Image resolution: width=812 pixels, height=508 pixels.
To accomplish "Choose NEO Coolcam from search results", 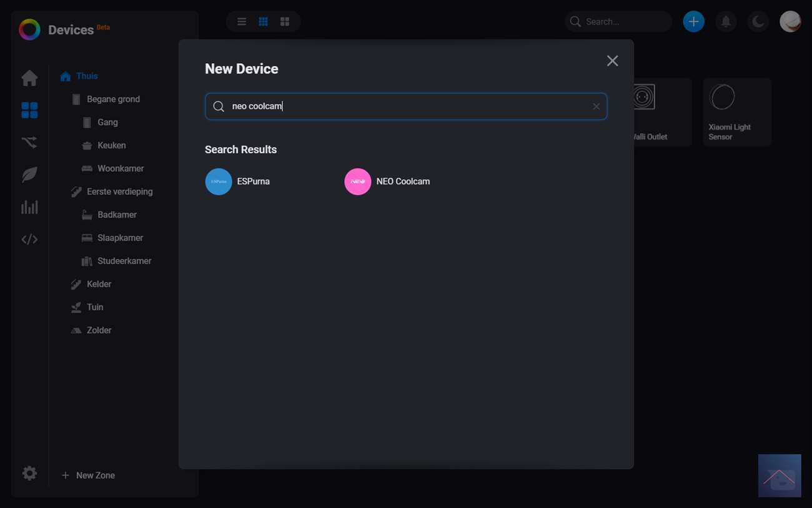I will coord(387,182).
